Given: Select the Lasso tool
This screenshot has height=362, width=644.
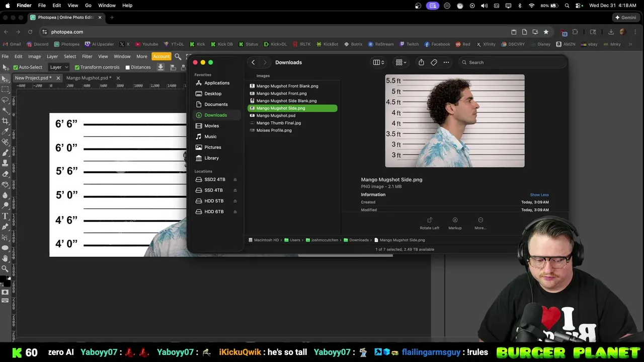Looking at the screenshot, I should click(5, 100).
